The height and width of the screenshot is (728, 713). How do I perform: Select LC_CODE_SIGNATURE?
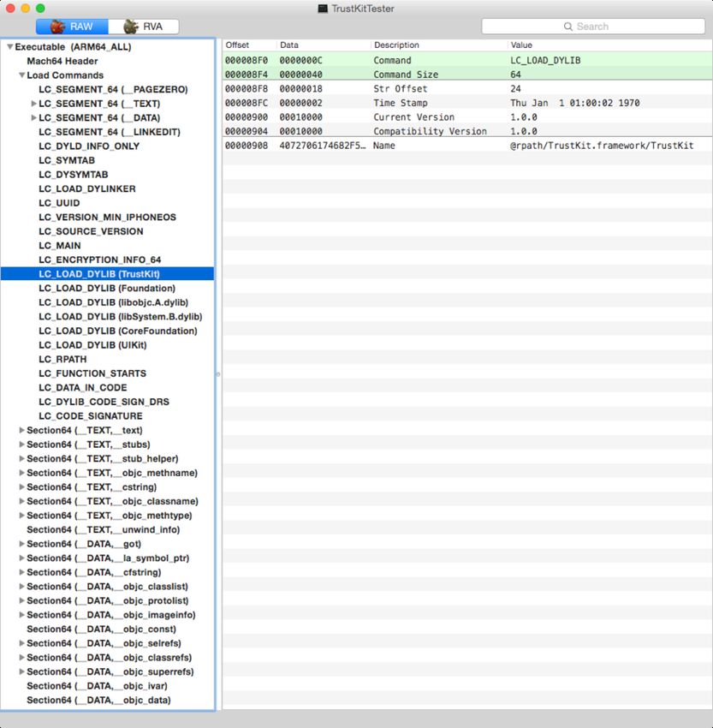(91, 416)
